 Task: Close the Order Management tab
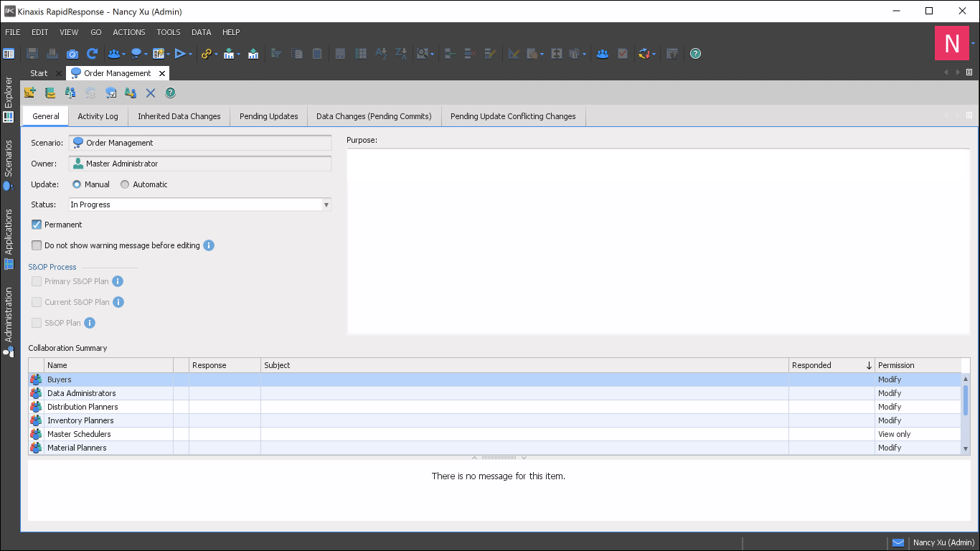point(162,73)
